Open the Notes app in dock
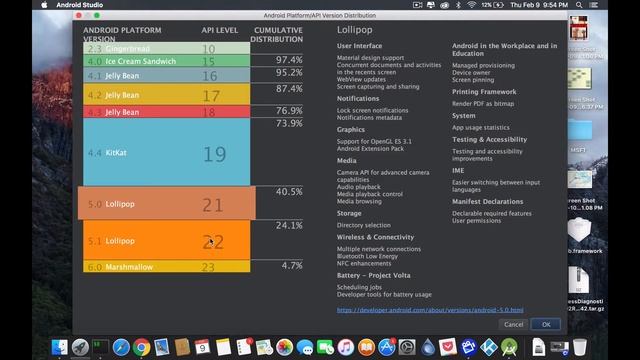 (223, 347)
